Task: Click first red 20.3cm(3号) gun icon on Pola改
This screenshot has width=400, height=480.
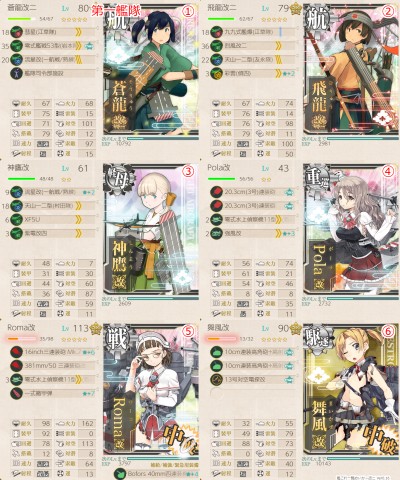Action: [x=216, y=192]
